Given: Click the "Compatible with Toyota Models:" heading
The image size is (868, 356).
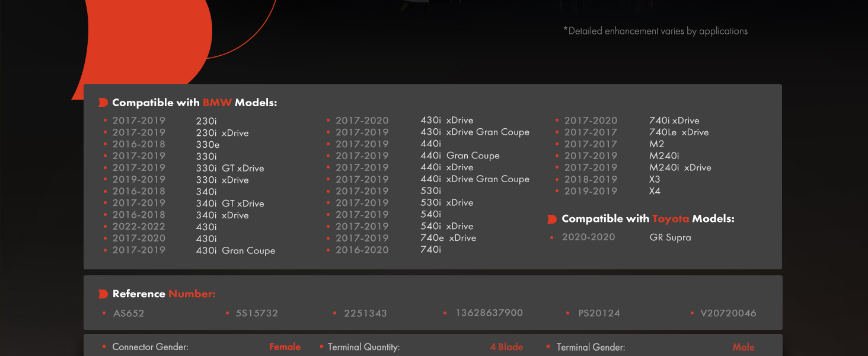Looking at the screenshot, I should 648,219.
